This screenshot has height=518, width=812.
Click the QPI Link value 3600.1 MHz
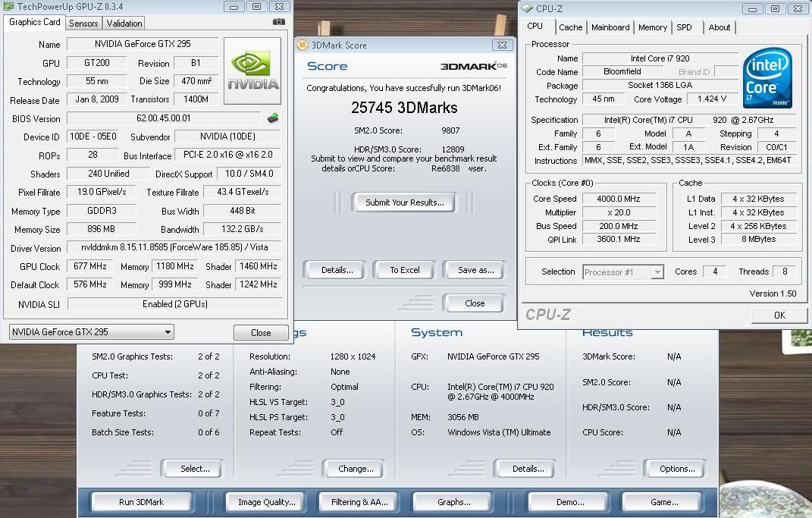pos(619,240)
